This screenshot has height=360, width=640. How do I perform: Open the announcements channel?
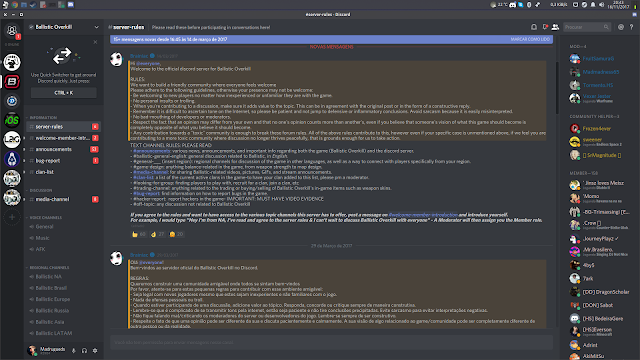pyautogui.click(x=63, y=149)
